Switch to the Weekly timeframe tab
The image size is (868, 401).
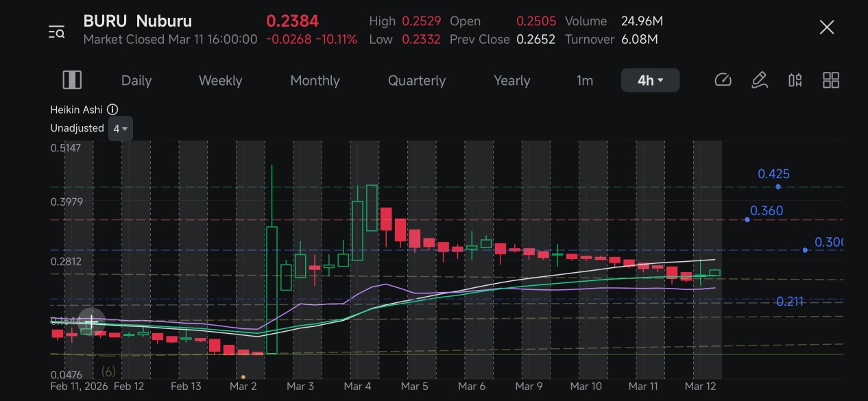(220, 80)
